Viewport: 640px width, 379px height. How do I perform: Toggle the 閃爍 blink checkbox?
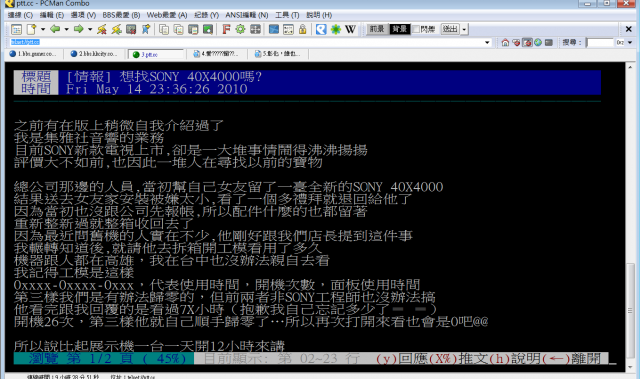(x=416, y=29)
